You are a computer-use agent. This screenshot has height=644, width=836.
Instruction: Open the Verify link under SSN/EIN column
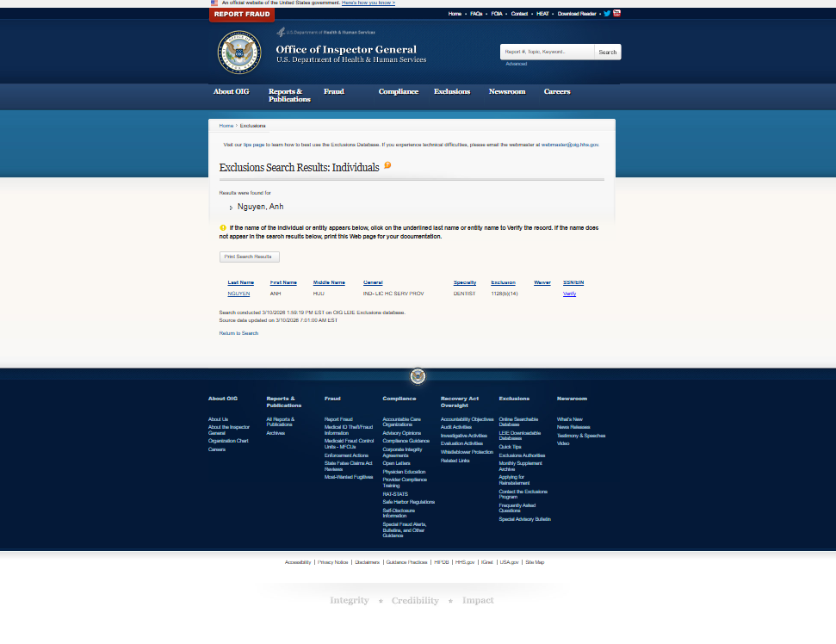click(568, 294)
